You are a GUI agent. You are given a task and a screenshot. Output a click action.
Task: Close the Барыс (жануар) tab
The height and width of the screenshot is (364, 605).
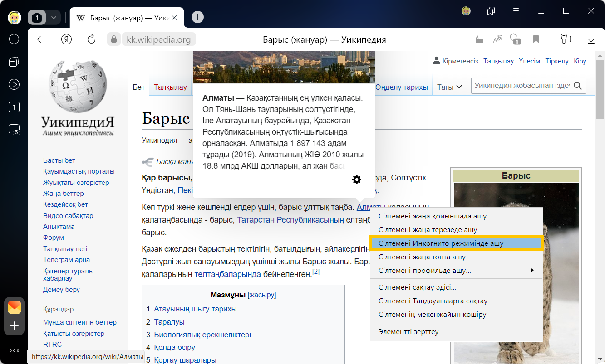[175, 18]
